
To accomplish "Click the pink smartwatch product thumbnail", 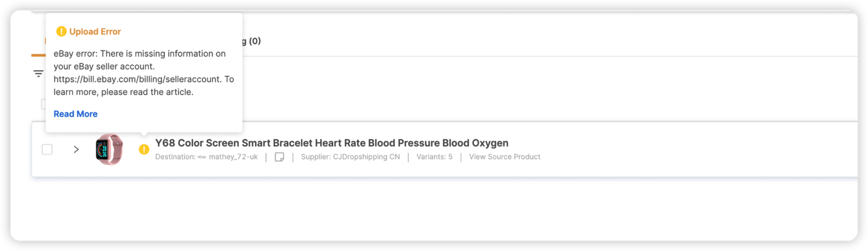I will click(109, 150).
